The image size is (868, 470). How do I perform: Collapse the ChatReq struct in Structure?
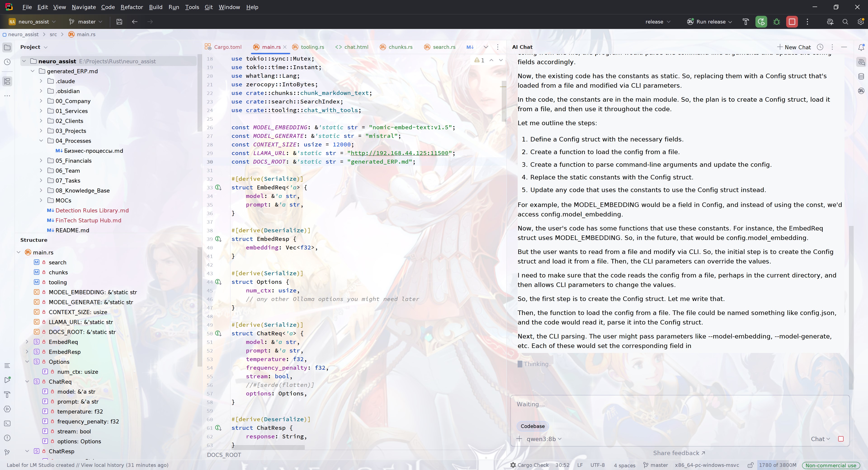pos(27,382)
